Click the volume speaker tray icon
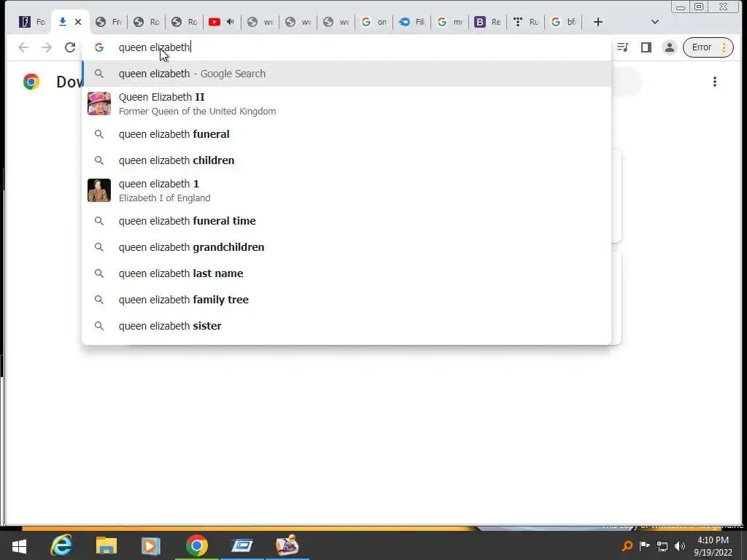The width and height of the screenshot is (747, 560). tap(680, 545)
